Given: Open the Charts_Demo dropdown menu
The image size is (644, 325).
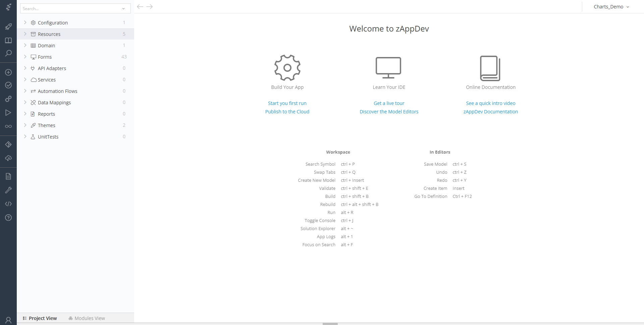Looking at the screenshot, I should point(611,7).
